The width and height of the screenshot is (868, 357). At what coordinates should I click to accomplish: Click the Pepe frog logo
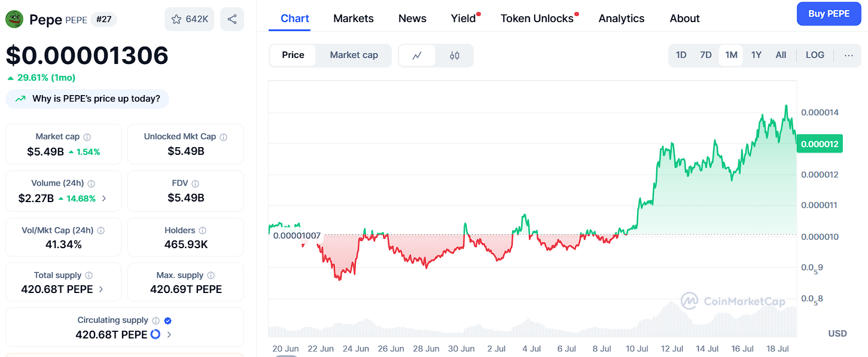coord(14,19)
